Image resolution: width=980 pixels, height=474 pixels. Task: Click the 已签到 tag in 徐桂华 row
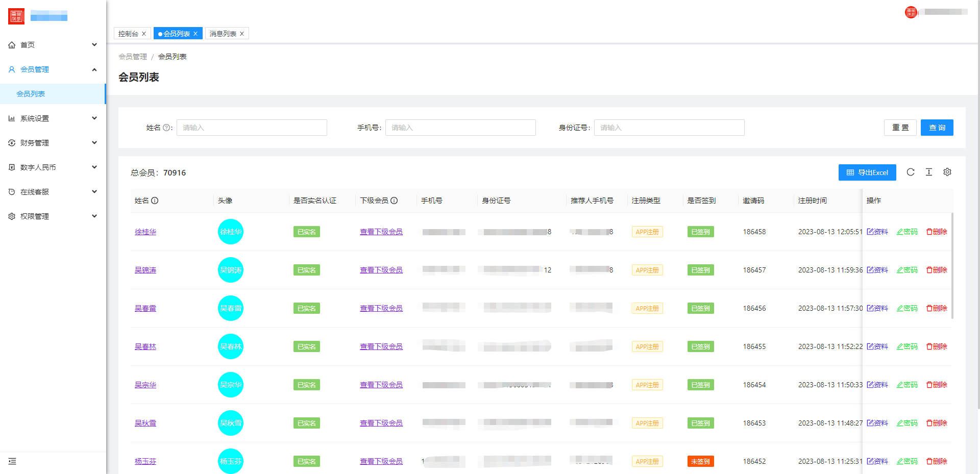(700, 232)
